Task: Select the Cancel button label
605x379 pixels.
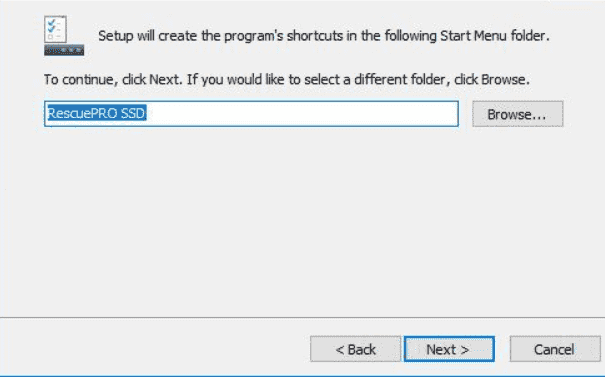Action: pos(554,349)
